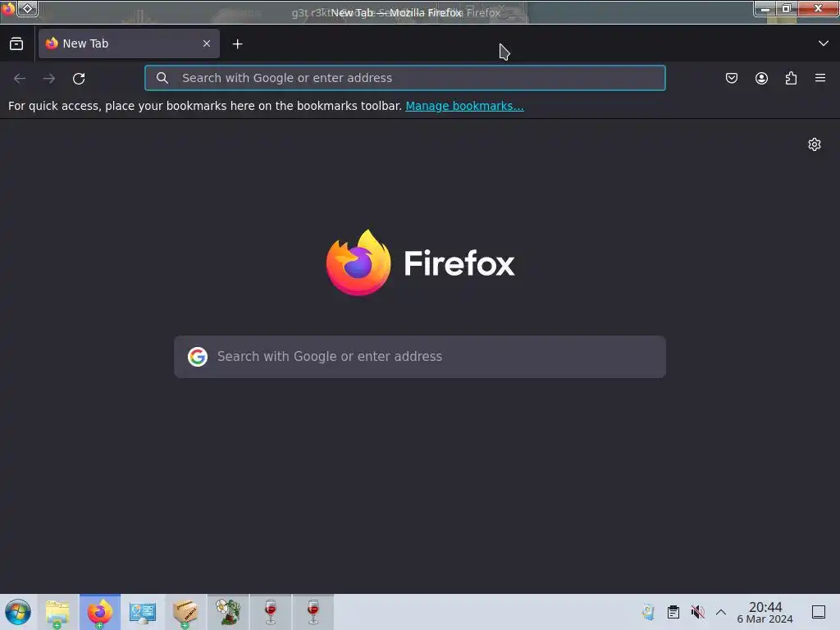
Task: Click the Firefox logo on page
Action: 420,262
